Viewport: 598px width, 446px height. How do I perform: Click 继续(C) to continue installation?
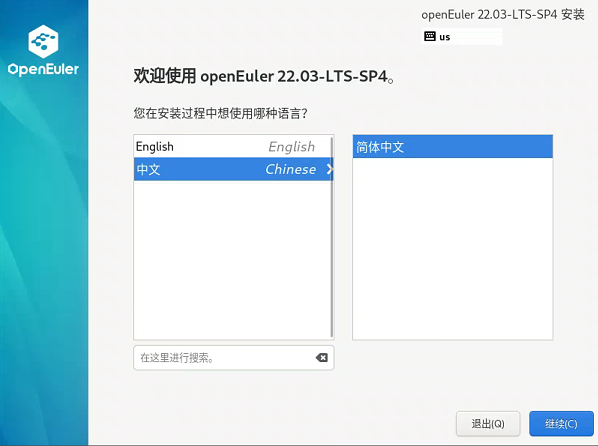point(561,423)
